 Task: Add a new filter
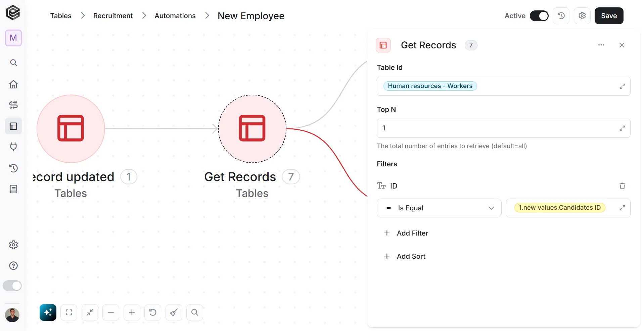point(406,233)
